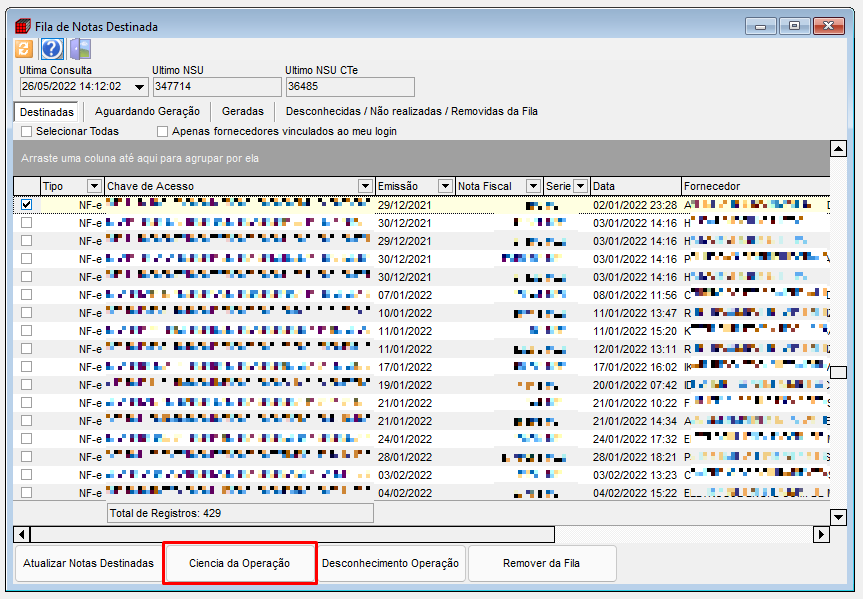The image size is (863, 599).
Task: Check the row with Data 17/01/2022 16:02
Action: [26, 366]
